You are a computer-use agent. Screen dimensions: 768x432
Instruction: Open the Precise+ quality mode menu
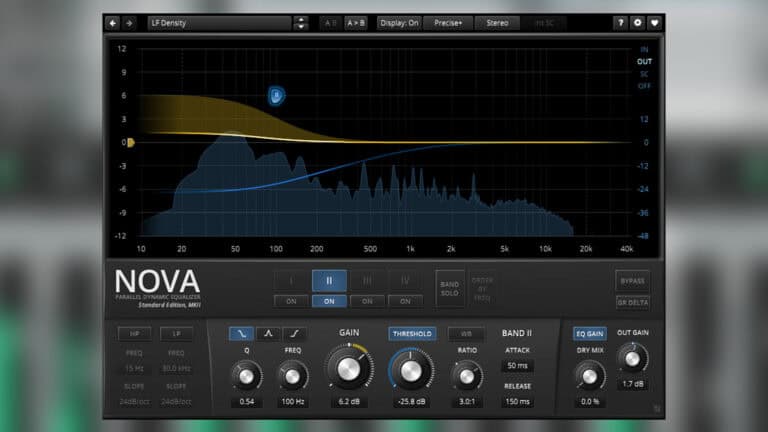(x=448, y=23)
